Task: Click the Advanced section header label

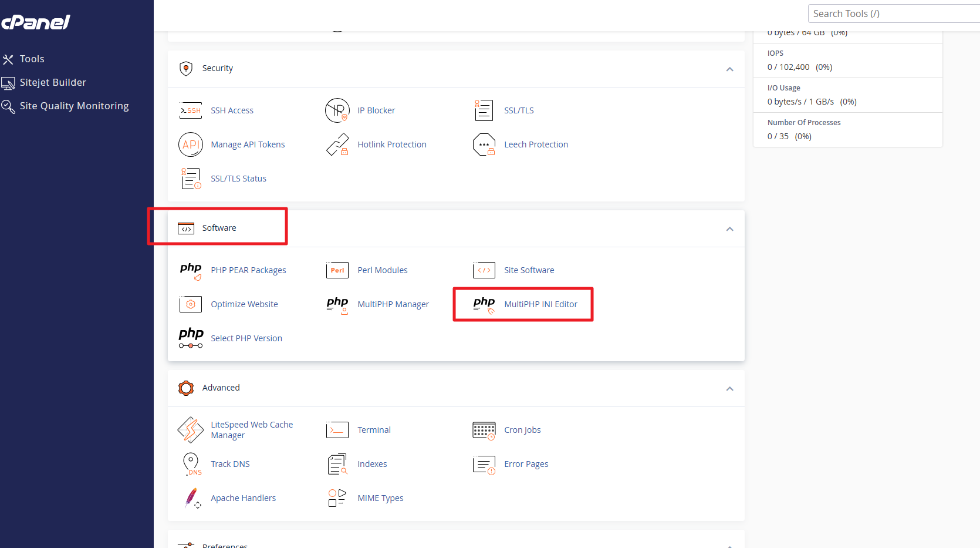Action: (x=221, y=388)
